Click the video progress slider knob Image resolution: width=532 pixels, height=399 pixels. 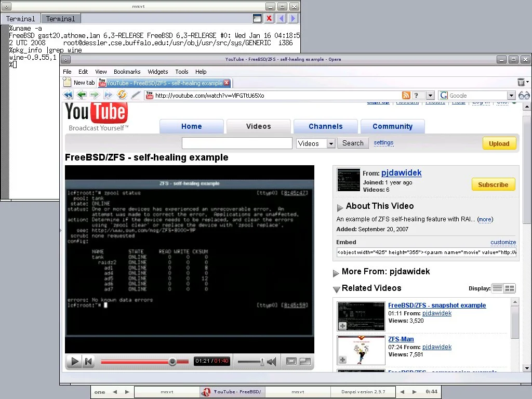point(172,362)
